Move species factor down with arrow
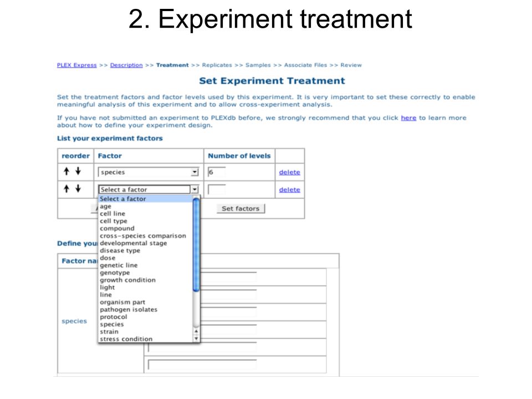This screenshot has width=532, height=399. pos(78,171)
